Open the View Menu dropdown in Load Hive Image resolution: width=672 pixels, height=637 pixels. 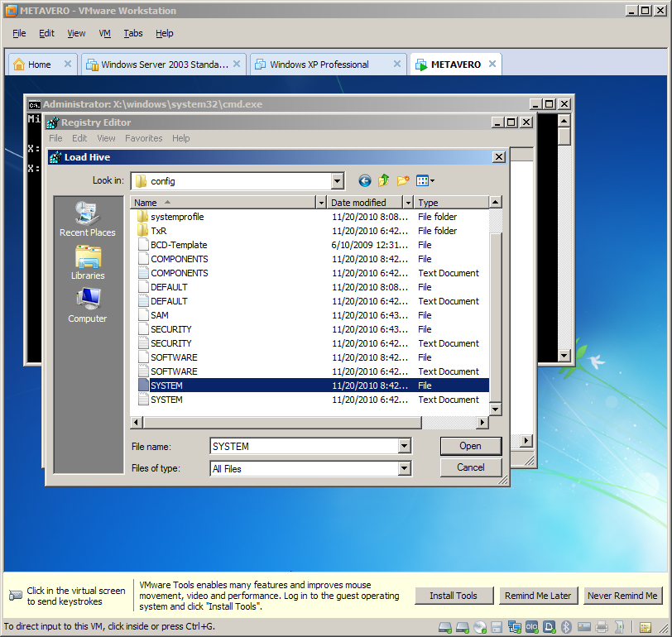click(425, 181)
